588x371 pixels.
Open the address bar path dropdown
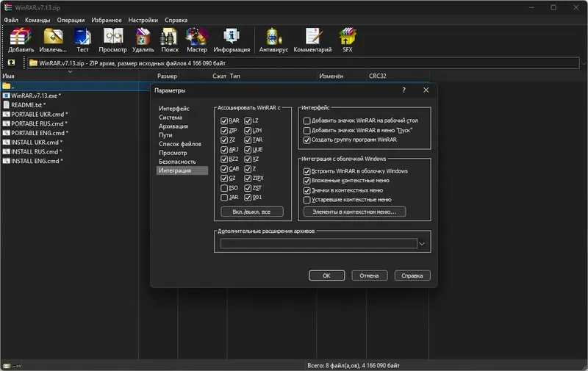584,63
